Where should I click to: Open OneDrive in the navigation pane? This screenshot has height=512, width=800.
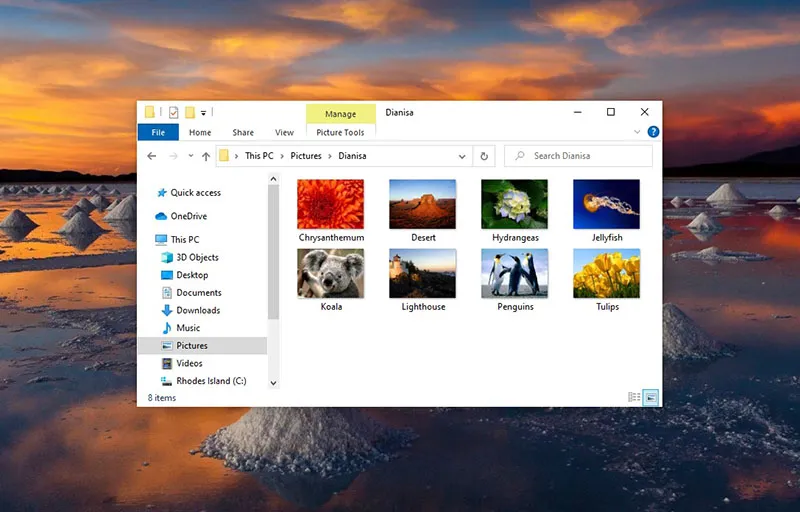[x=188, y=216]
